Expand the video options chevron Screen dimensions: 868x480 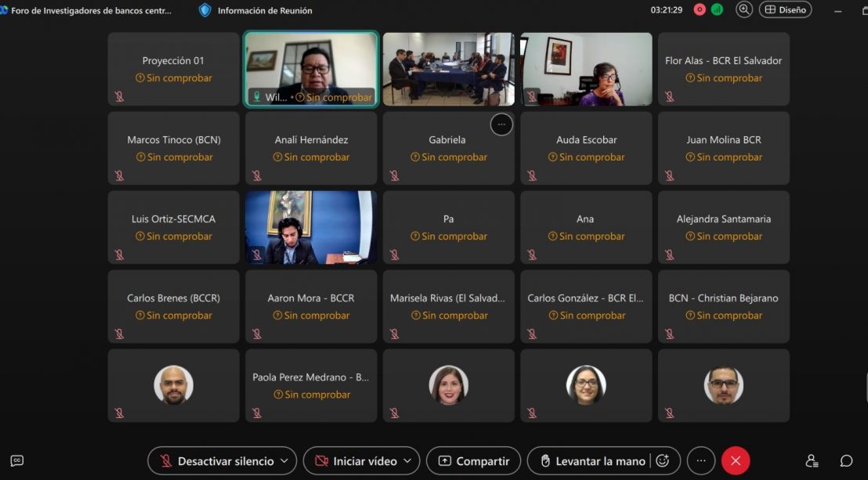pos(407,460)
